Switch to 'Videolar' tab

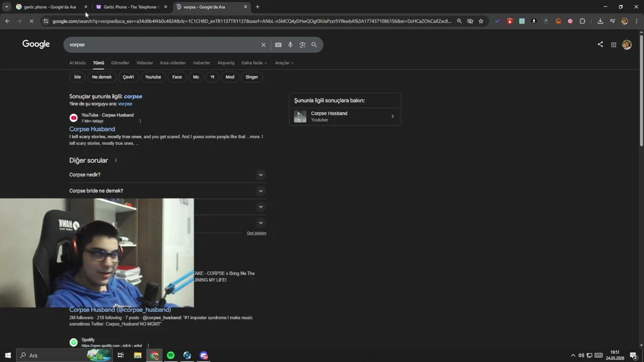145,63
